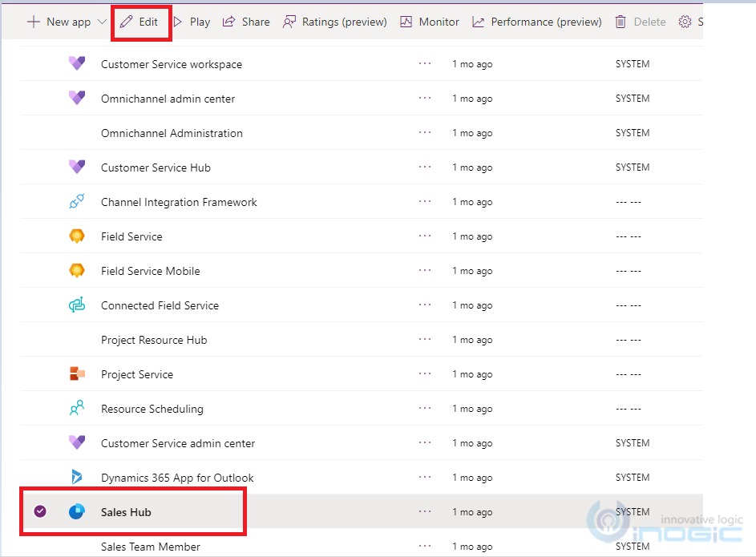Click the Connected Field Service icon
This screenshot has width=756, height=557.
(77, 305)
